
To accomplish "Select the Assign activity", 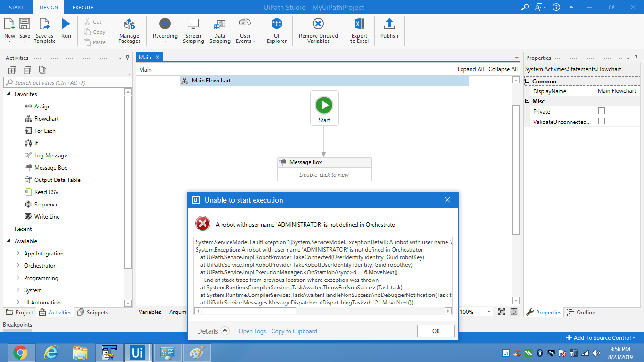I will (42, 107).
